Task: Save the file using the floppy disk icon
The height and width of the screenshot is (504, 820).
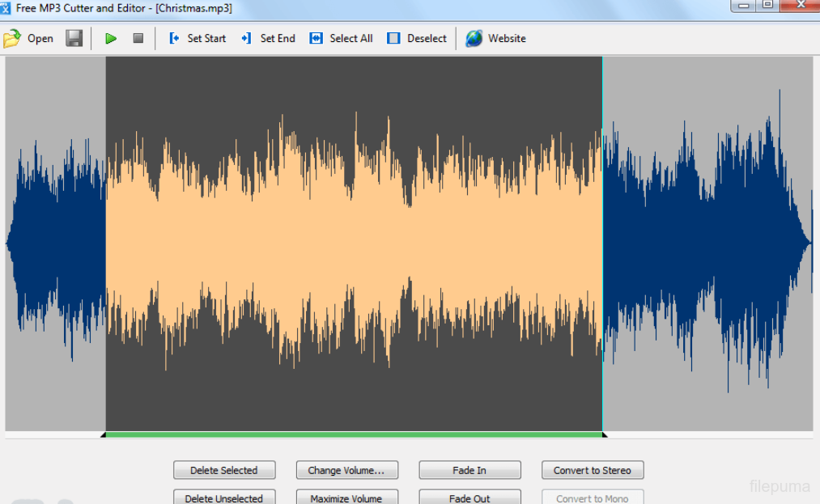Action: click(x=74, y=38)
